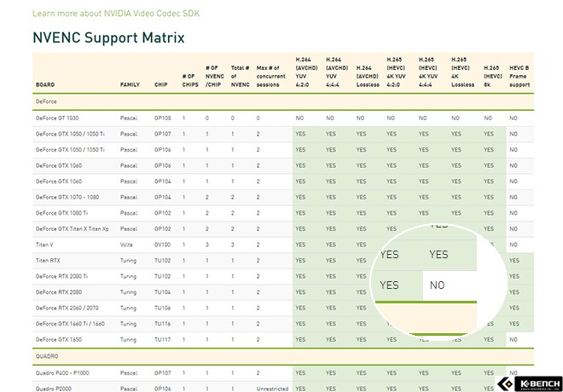Click the H.265 (HEVC) 4K Lossless header
This screenshot has height=392, width=563.
[462, 72]
